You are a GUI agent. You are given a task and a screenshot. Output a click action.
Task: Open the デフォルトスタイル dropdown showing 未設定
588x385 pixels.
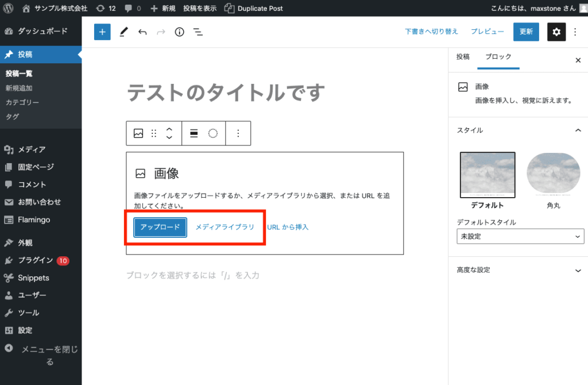tap(520, 236)
